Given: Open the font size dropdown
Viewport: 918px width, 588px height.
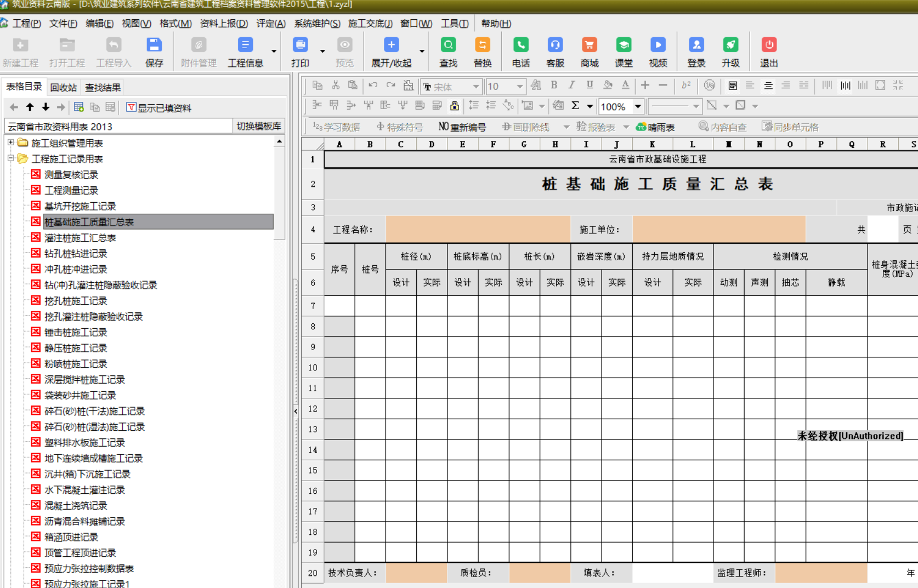Looking at the screenshot, I should coord(519,86).
